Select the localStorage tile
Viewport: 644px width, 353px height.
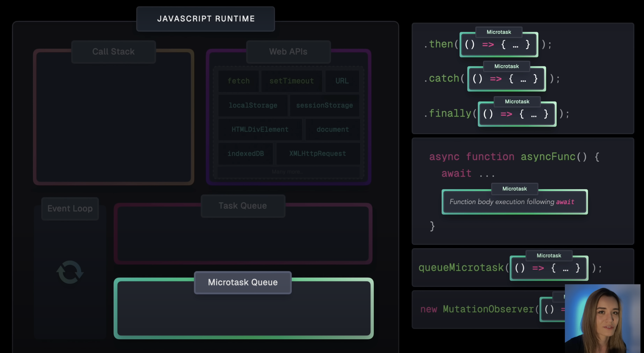253,105
